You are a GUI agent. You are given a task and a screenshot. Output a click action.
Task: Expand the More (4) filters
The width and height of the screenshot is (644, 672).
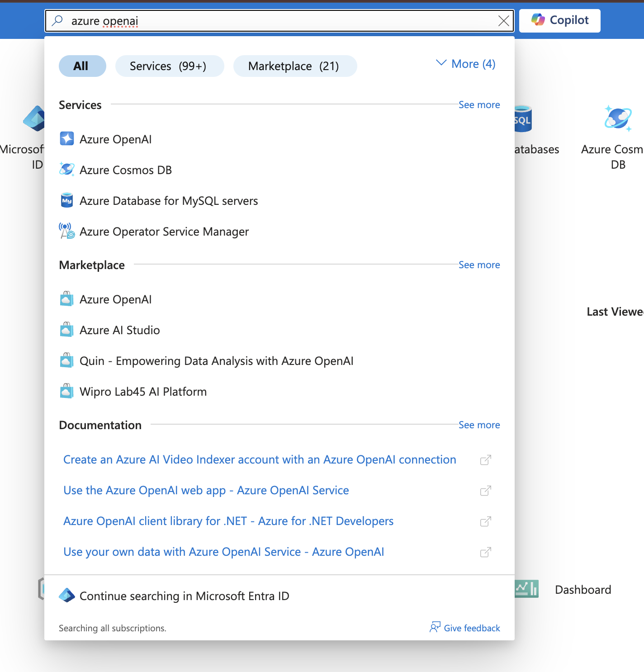pyautogui.click(x=466, y=64)
